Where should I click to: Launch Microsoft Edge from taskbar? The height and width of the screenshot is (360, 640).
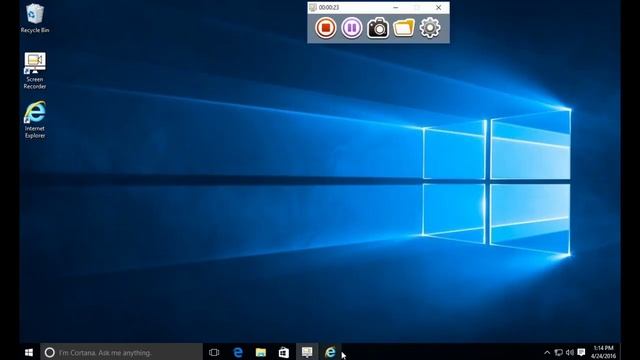238,352
